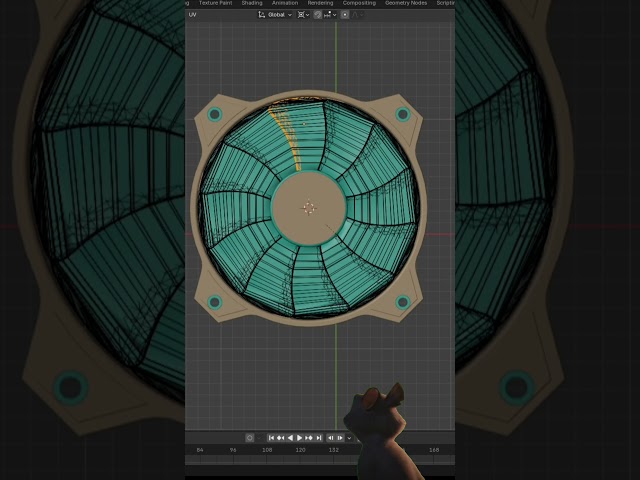Click the bottom-right teal mounting hole
The image size is (640, 480).
pos(403,302)
